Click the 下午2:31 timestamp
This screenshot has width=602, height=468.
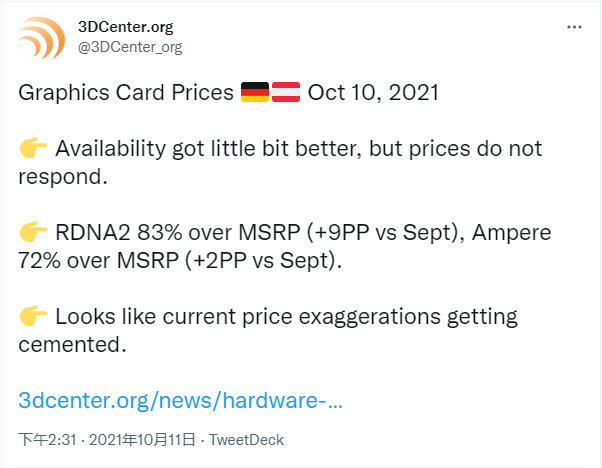[x=44, y=440]
